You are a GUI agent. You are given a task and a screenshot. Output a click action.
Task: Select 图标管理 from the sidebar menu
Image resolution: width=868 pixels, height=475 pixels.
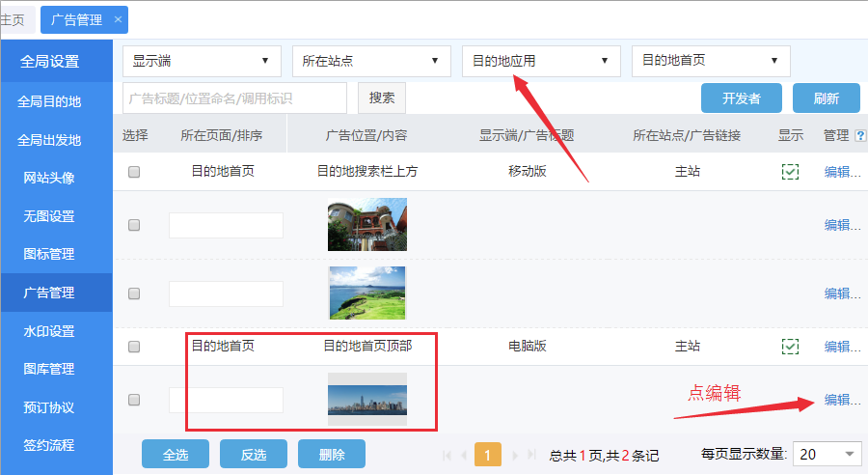tap(49, 254)
